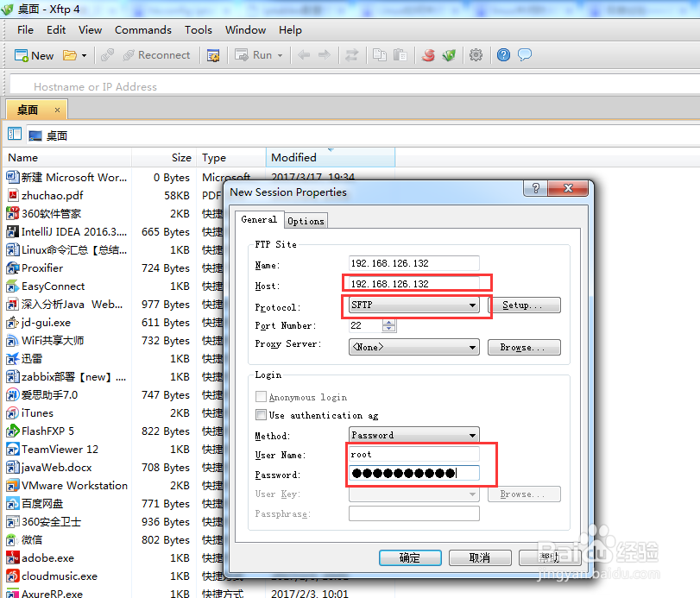The width and height of the screenshot is (700, 598).
Task: Click the Port Number field
Action: click(x=366, y=326)
